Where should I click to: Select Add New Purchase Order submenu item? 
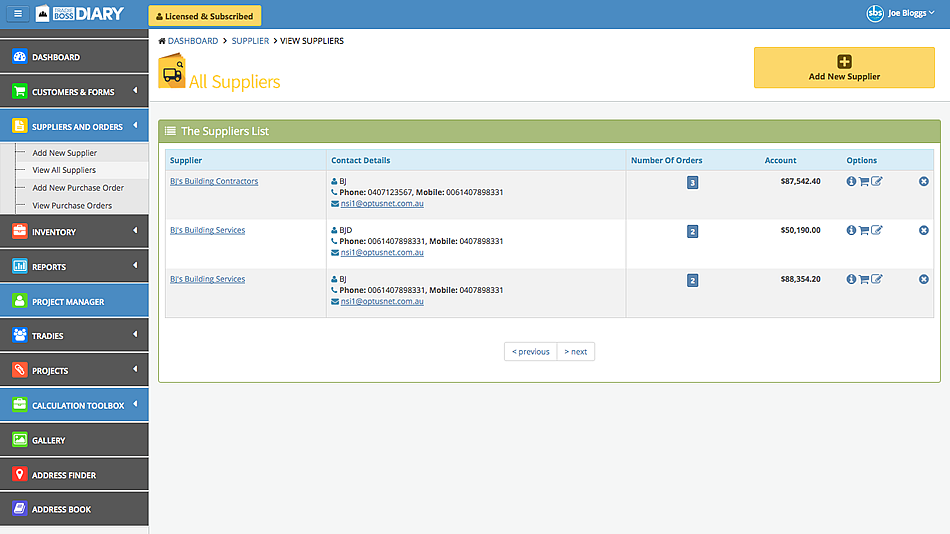(78, 188)
